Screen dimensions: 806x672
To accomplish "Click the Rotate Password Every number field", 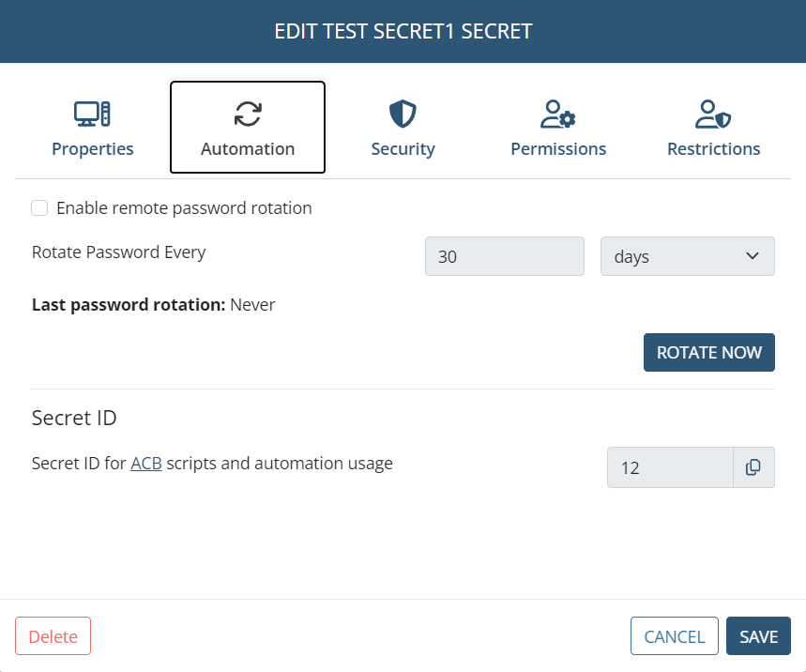I will point(505,256).
